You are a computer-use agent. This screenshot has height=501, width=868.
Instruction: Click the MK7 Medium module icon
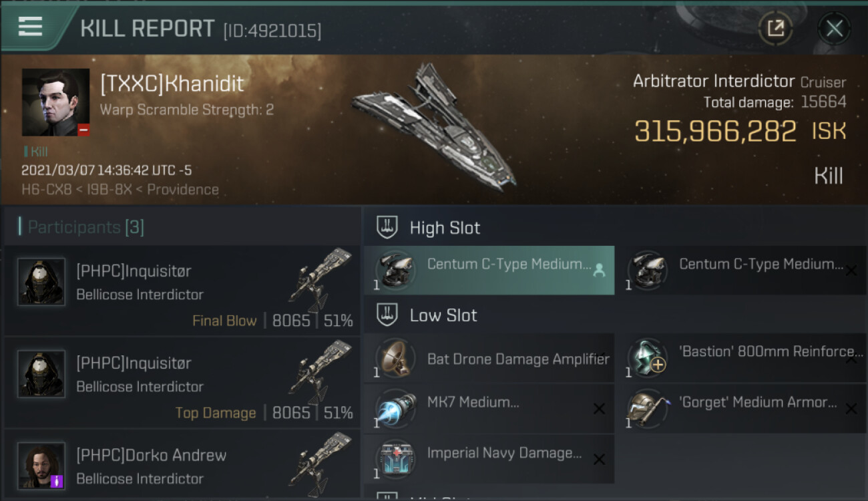(395, 409)
